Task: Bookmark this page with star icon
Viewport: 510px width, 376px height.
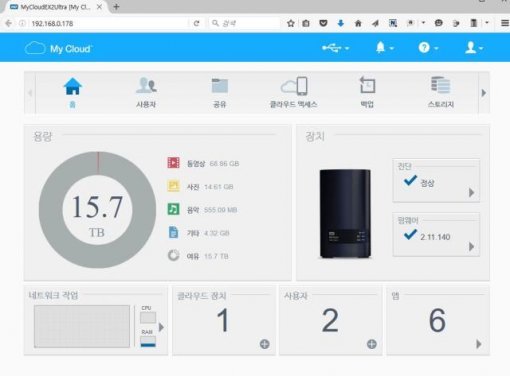Action: (x=291, y=23)
